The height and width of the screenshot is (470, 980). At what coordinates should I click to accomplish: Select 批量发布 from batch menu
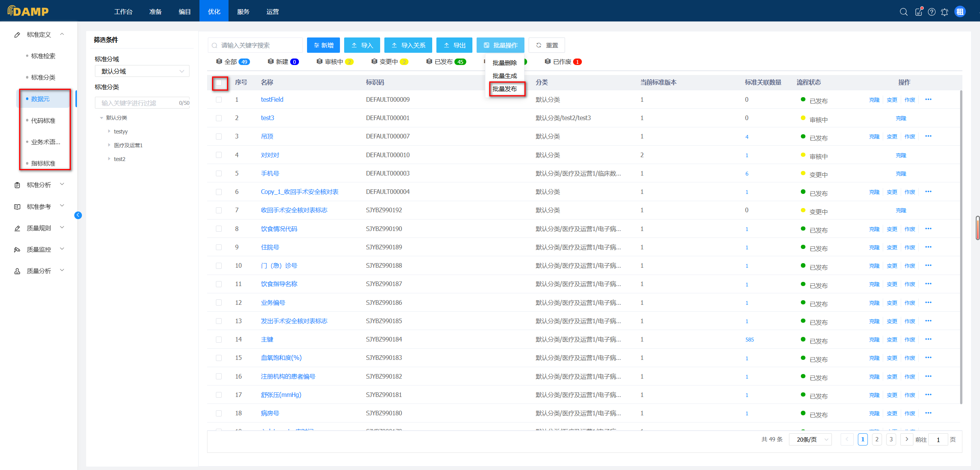505,89
